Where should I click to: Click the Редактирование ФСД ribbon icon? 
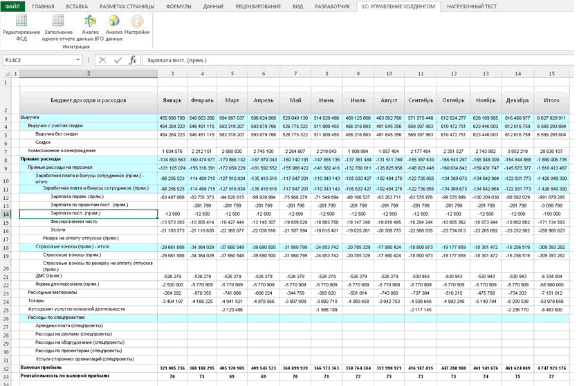tap(21, 21)
